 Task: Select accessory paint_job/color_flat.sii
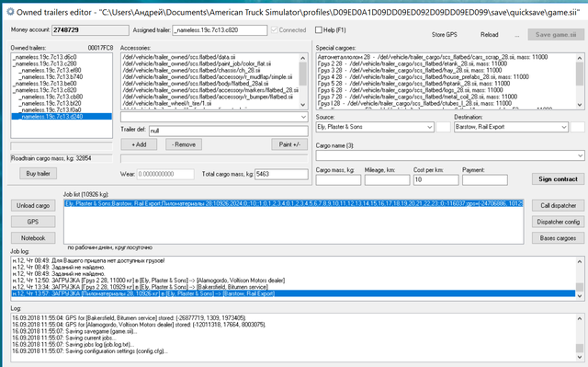tap(210, 63)
